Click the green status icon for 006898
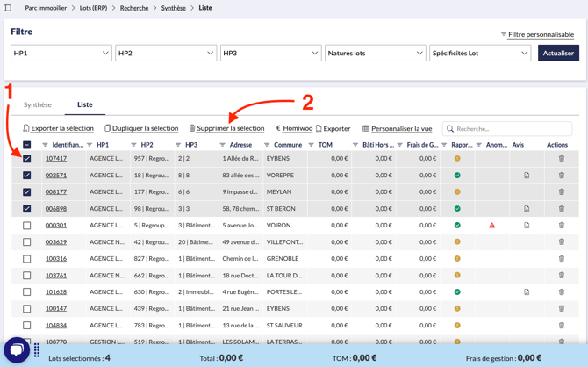588x367 pixels. [457, 209]
